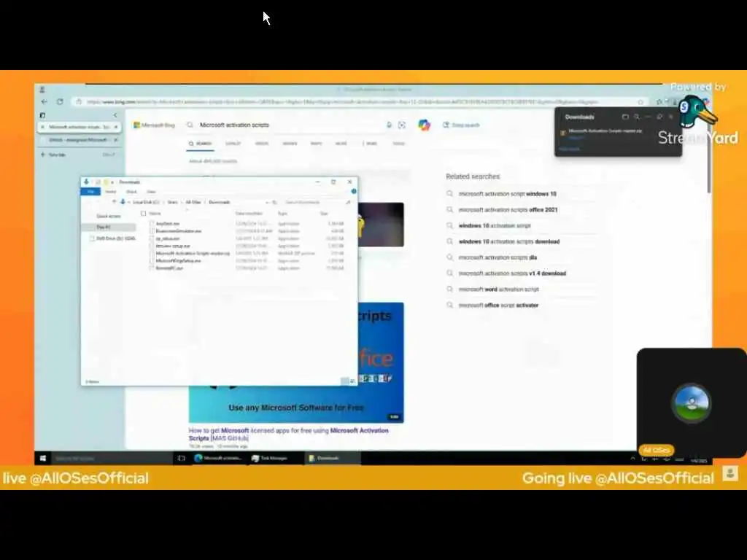Image resolution: width=747 pixels, height=560 pixels.
Task: Click the Bing voice search microphone
Action: (x=390, y=125)
